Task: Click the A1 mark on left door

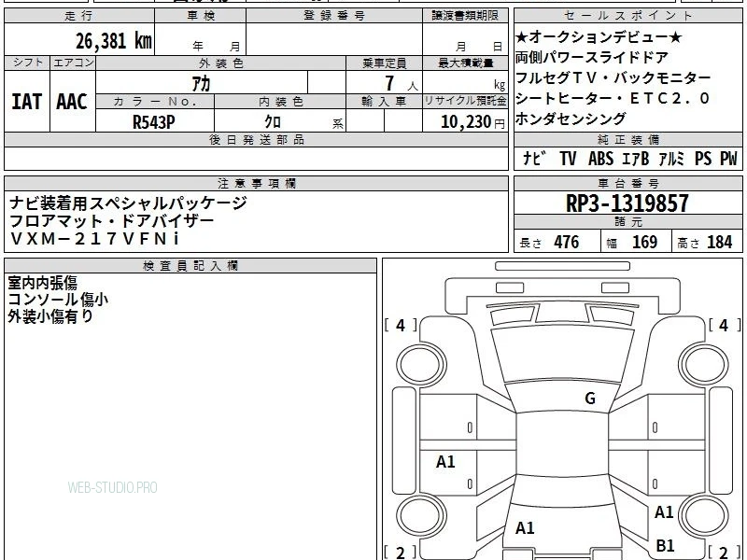Action: tap(445, 461)
